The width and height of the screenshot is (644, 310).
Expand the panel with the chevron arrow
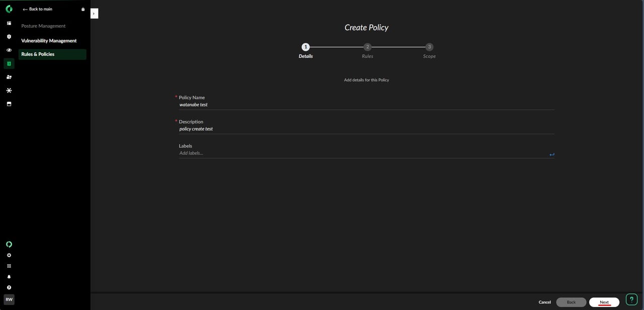pyautogui.click(x=94, y=14)
